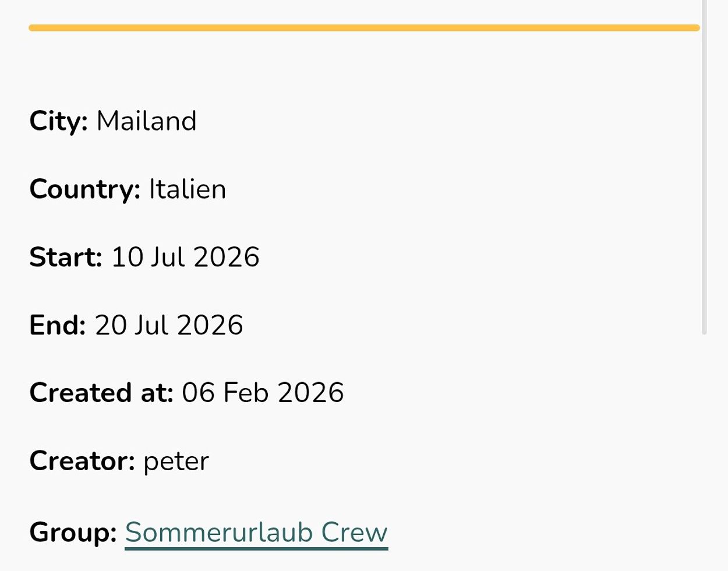Click the Group label

click(x=73, y=532)
